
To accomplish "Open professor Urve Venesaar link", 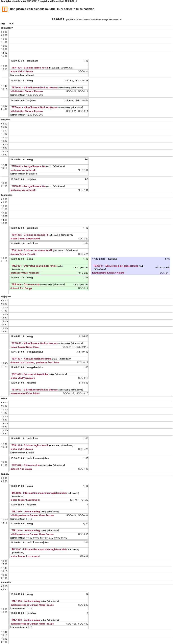I will [25, 273].
